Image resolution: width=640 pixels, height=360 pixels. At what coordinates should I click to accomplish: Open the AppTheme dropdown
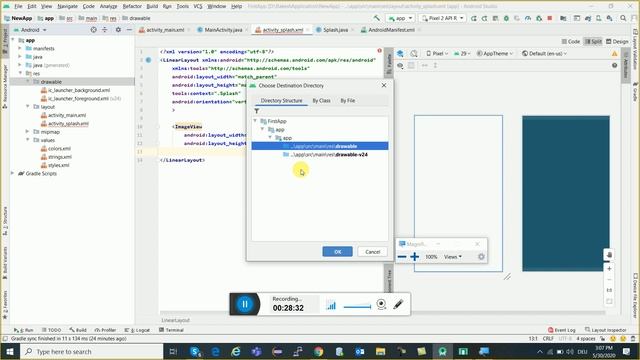click(x=495, y=53)
